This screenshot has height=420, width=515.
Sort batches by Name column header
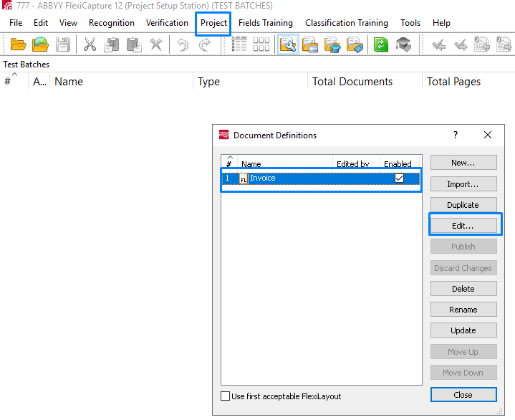[121, 82]
